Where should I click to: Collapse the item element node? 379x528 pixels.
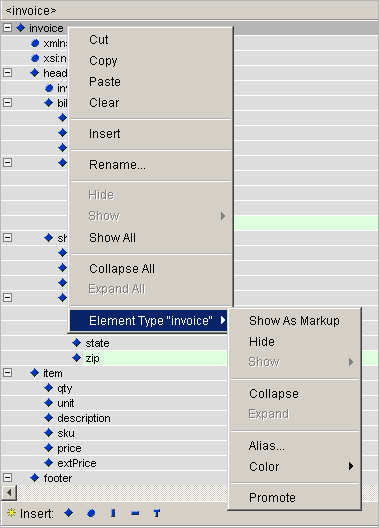(x=7, y=373)
